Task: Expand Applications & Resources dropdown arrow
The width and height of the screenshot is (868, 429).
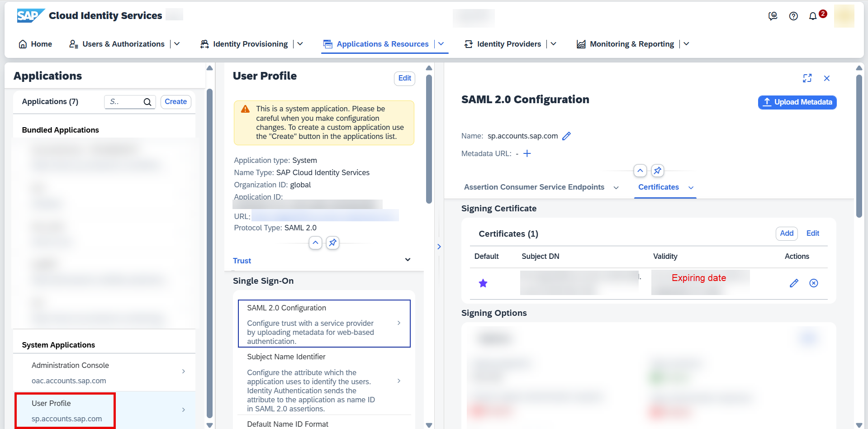Action: (441, 44)
